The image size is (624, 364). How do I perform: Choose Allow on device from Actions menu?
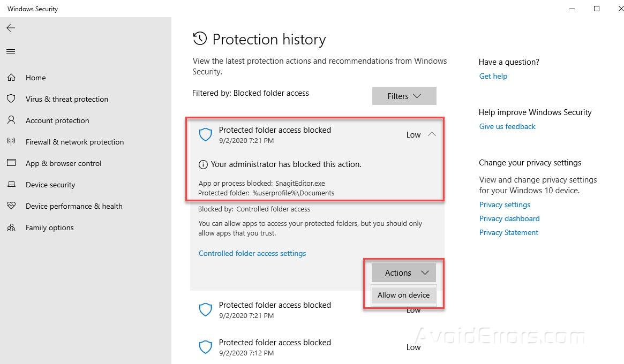pos(403,295)
